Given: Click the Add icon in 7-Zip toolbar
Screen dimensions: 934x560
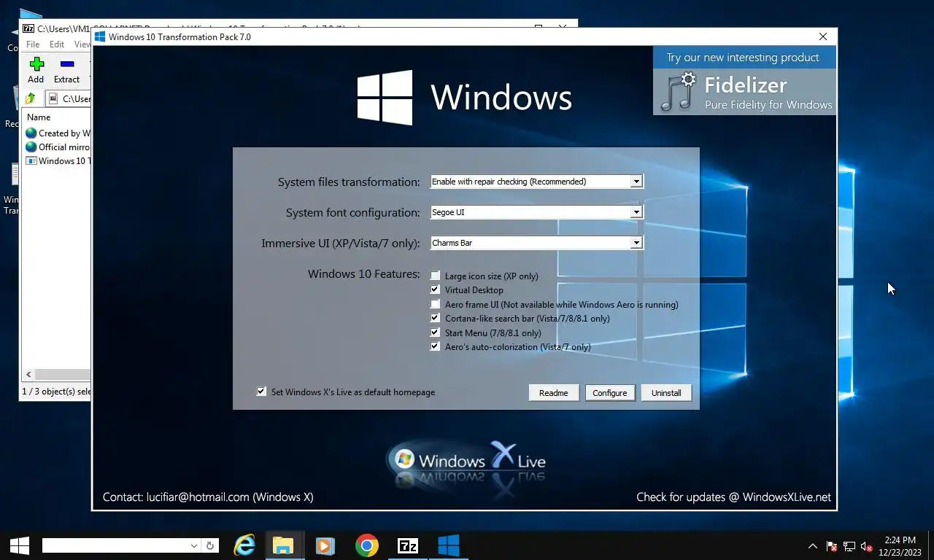Looking at the screenshot, I should click(36, 64).
